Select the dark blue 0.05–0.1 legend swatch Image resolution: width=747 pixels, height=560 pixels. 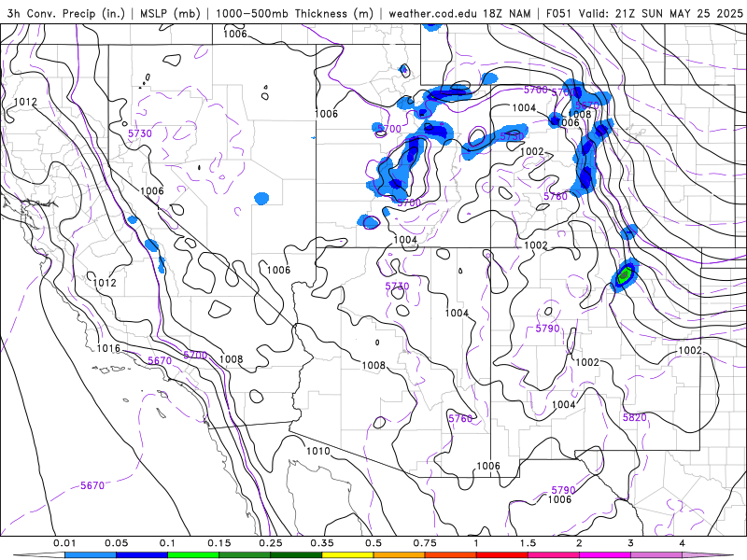click(142, 555)
